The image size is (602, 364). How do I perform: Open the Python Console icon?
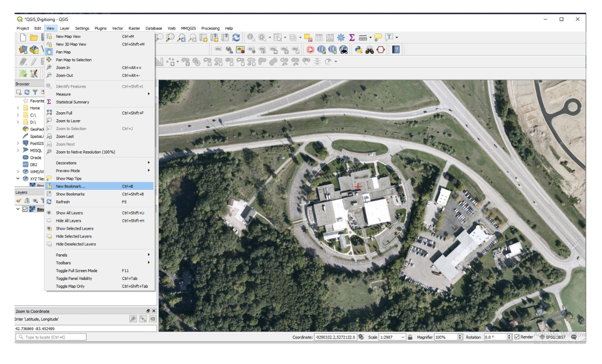(x=359, y=50)
